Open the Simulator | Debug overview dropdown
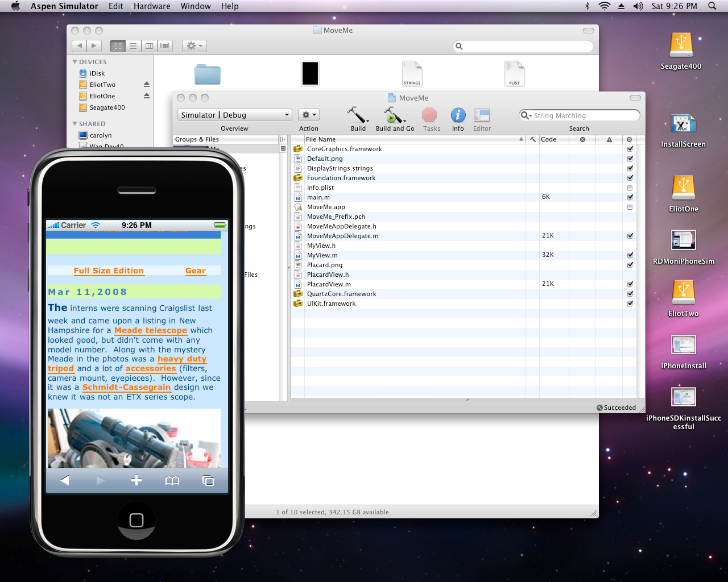This screenshot has width=728, height=582. (x=235, y=115)
